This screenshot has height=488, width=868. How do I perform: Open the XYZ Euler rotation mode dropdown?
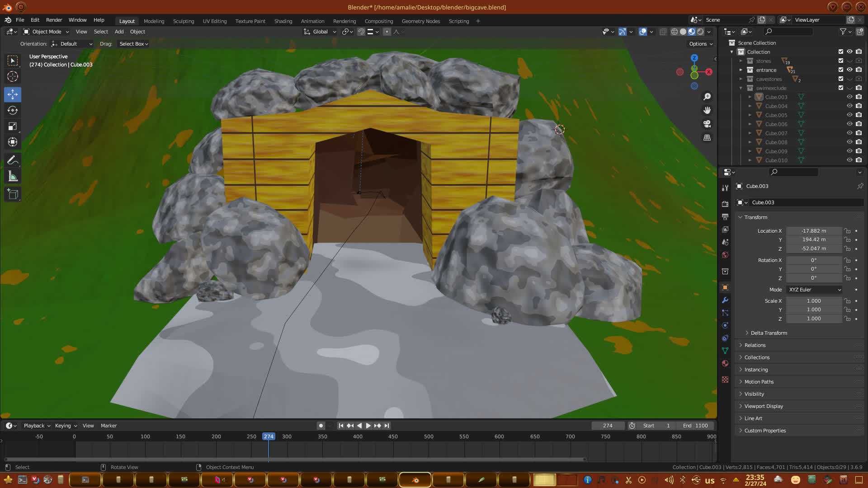pos(814,290)
